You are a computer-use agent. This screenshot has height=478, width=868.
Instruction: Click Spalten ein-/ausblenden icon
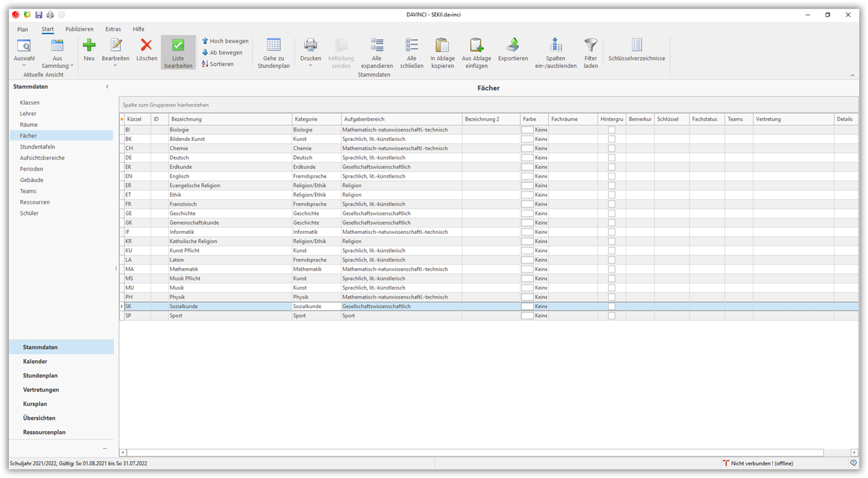point(555,46)
